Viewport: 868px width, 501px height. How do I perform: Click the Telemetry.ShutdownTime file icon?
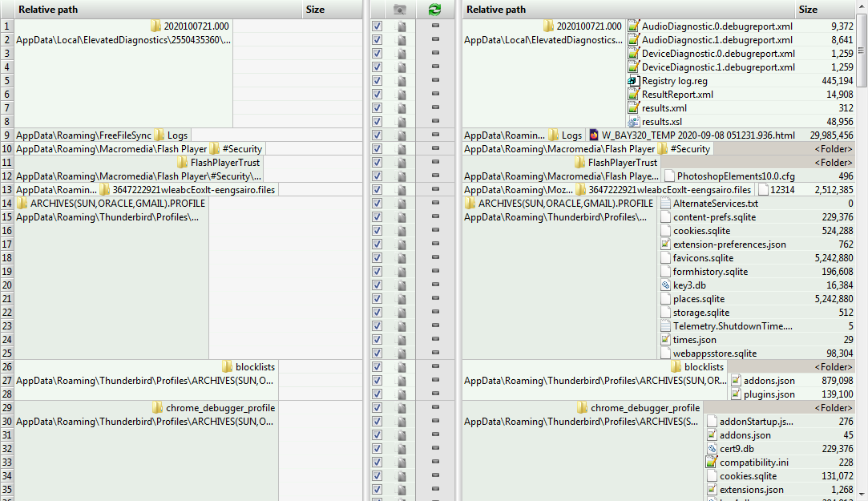666,326
